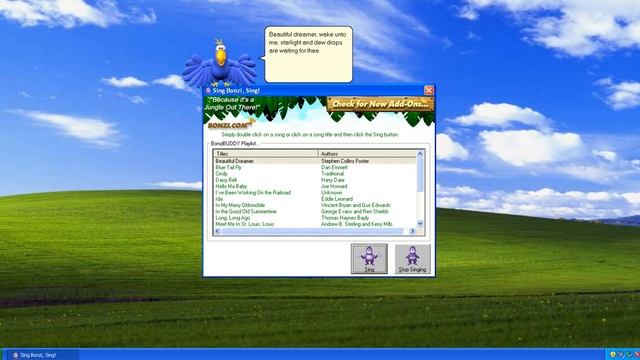640x360 pixels.
Task: Select the song "Daisy Bell"
Action: tap(226, 180)
